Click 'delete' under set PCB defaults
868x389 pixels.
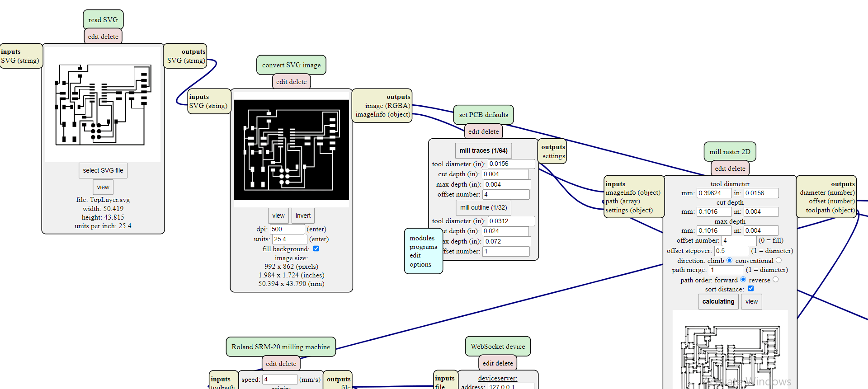(x=490, y=131)
